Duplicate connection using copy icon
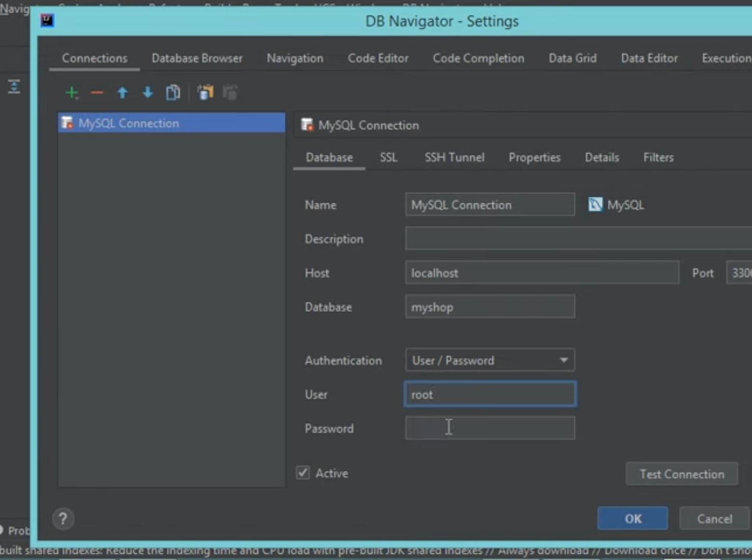The height and width of the screenshot is (560, 752). click(x=173, y=93)
